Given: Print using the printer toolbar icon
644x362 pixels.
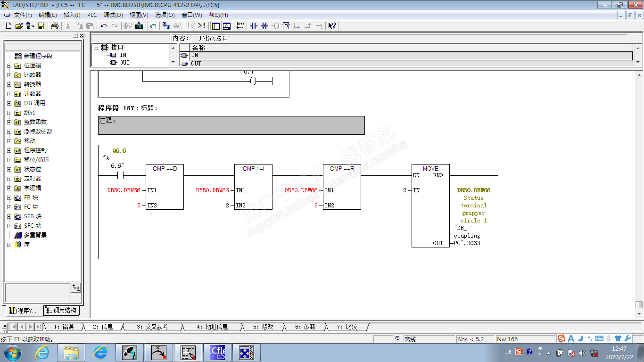Looking at the screenshot, I should [x=55, y=26].
